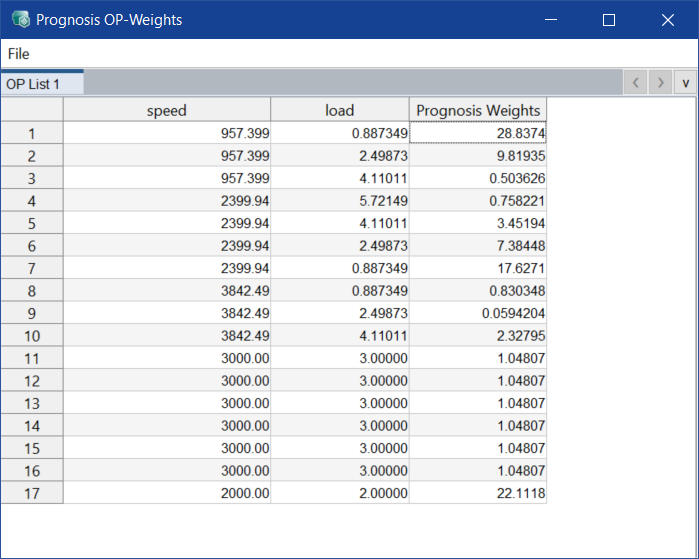Minimize the Prognosis OP-Weights window
Image resolution: width=699 pixels, height=559 pixels.
click(550, 20)
